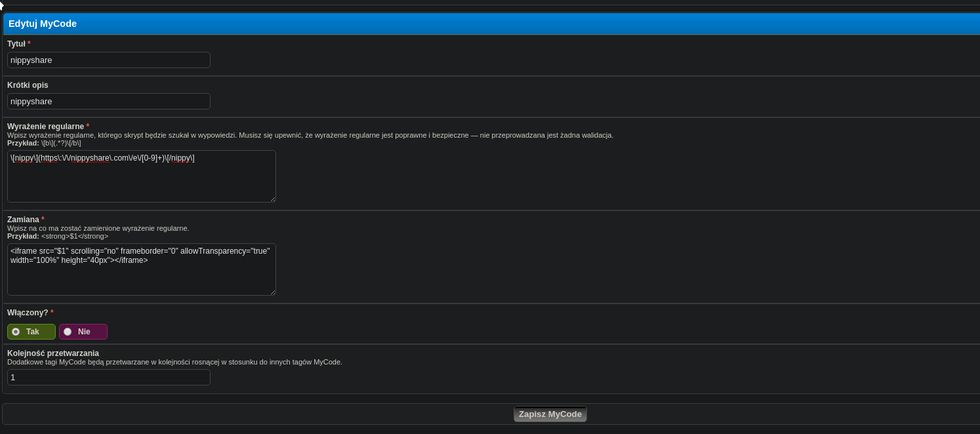
Task: Focus the Tytuł input field
Action: [x=109, y=60]
